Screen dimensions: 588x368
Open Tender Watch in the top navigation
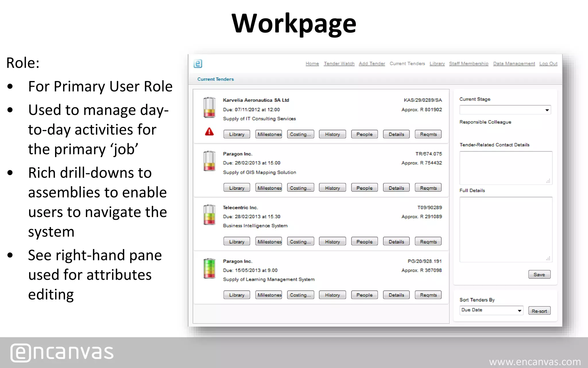tap(339, 64)
